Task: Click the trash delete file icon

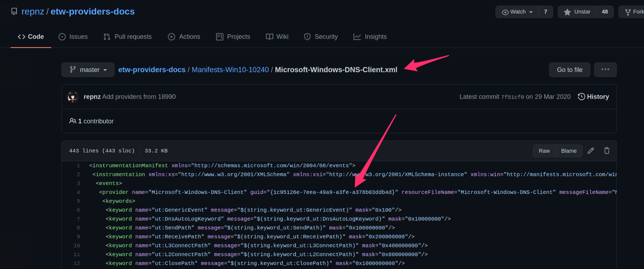Action: pyautogui.click(x=607, y=151)
